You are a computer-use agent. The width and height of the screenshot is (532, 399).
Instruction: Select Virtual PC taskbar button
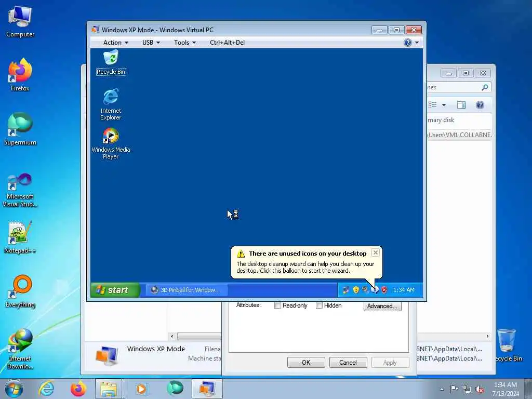click(x=207, y=389)
